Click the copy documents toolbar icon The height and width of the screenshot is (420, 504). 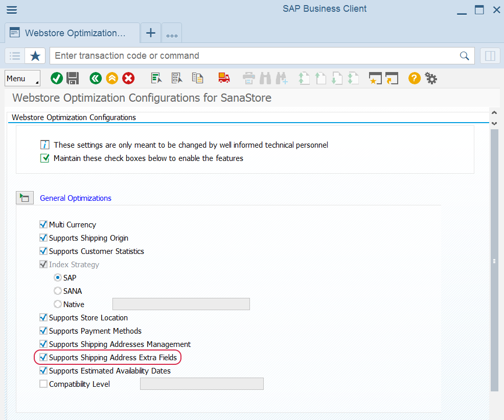[197, 78]
